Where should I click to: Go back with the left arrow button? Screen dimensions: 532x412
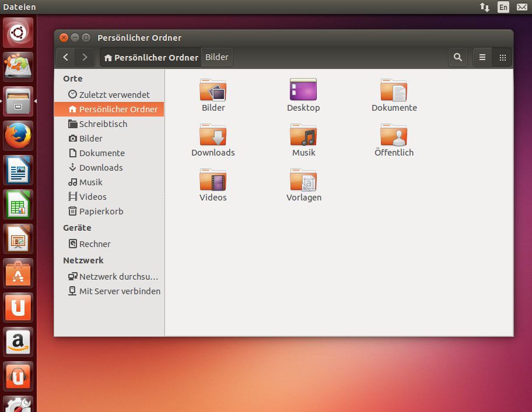pos(66,57)
